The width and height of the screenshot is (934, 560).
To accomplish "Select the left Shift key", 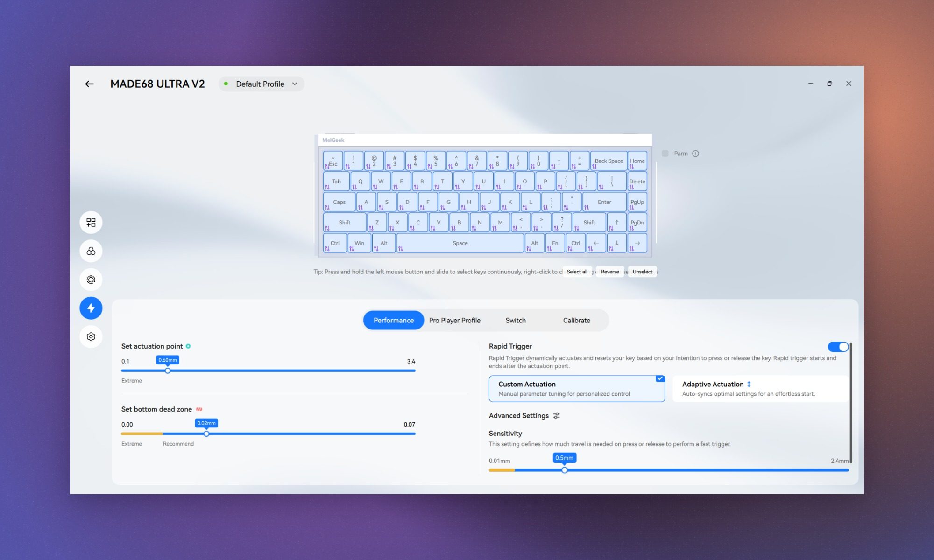I will 345,223.
